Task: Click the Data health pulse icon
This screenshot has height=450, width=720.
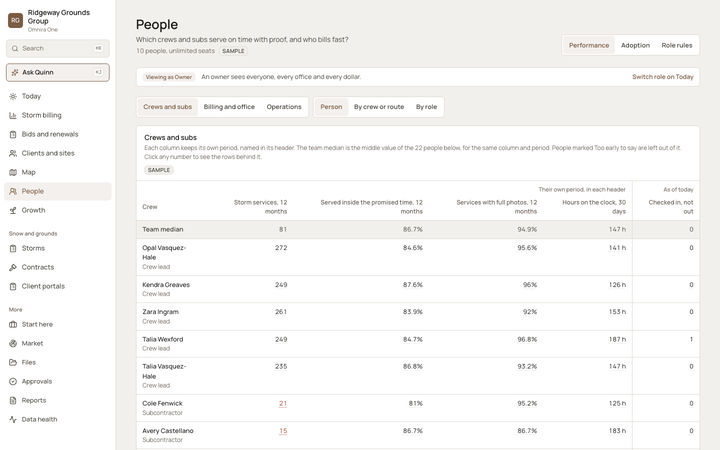Action: [13, 420]
